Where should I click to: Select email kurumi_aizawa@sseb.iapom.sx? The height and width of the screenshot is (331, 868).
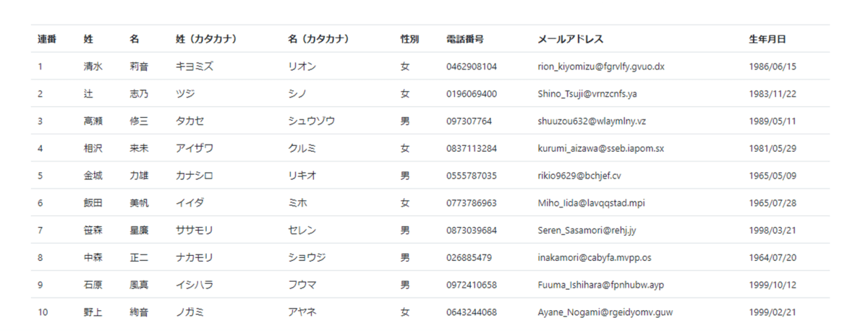pos(601,148)
